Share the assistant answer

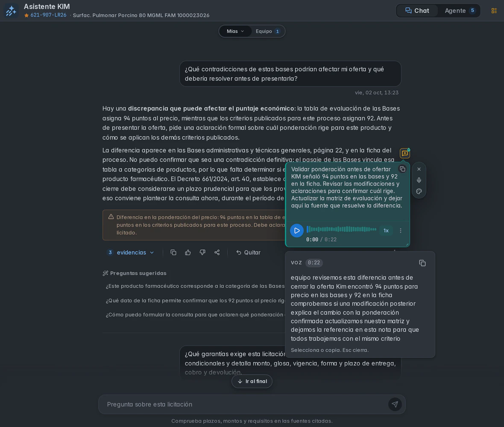(217, 252)
